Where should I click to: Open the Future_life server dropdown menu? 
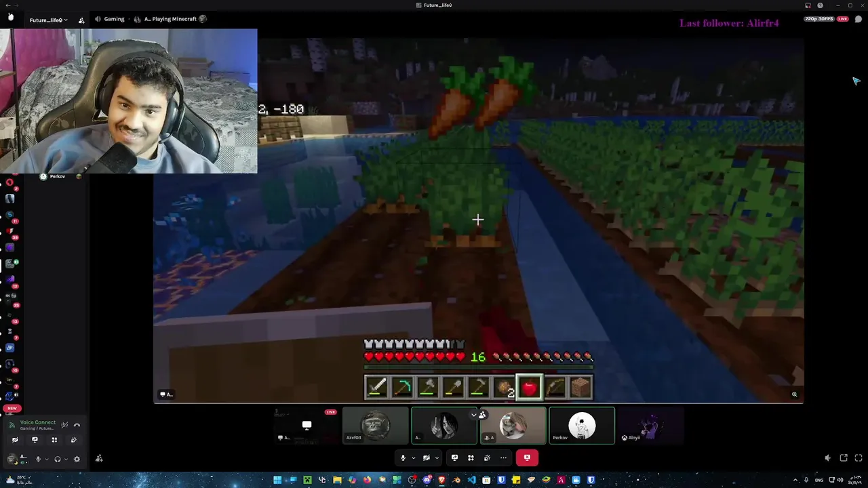coord(48,20)
